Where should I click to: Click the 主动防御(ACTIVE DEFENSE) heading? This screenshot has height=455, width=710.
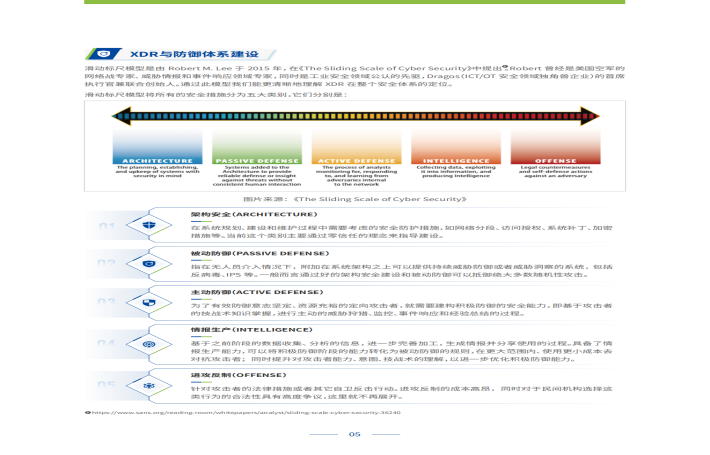(257, 292)
